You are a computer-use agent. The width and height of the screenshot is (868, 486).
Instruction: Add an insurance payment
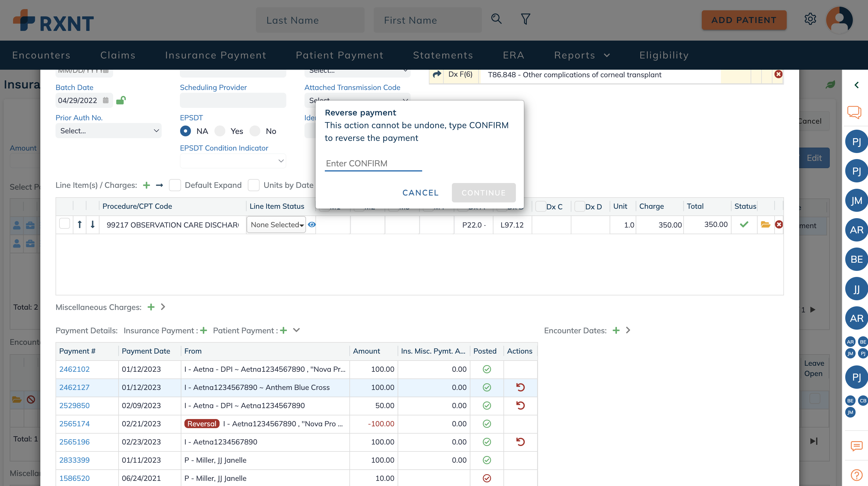[x=203, y=331]
